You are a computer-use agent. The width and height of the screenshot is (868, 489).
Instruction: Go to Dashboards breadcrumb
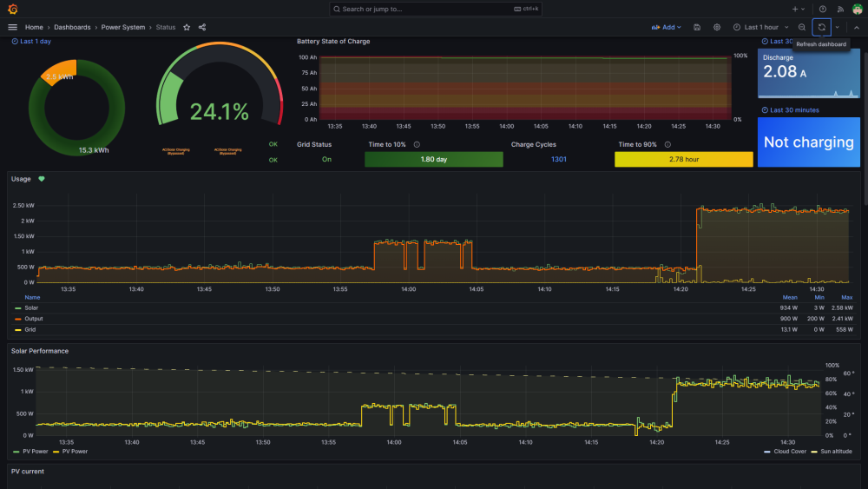[72, 27]
